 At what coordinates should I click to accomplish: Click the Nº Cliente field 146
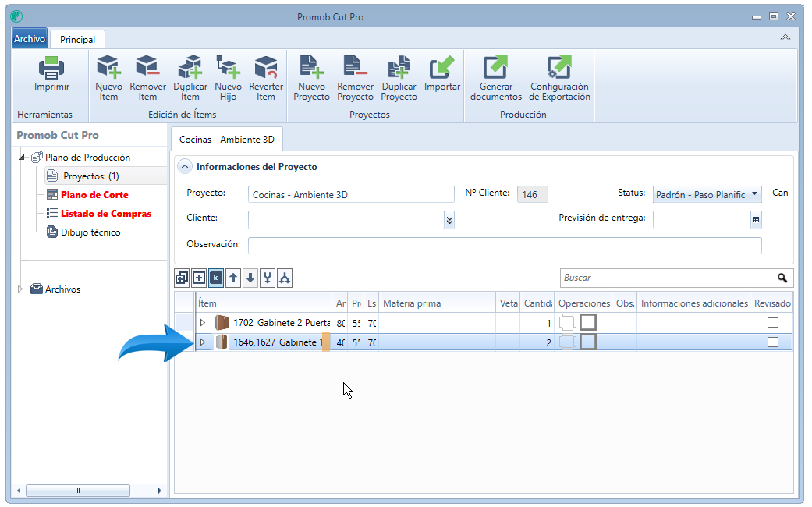(x=532, y=195)
